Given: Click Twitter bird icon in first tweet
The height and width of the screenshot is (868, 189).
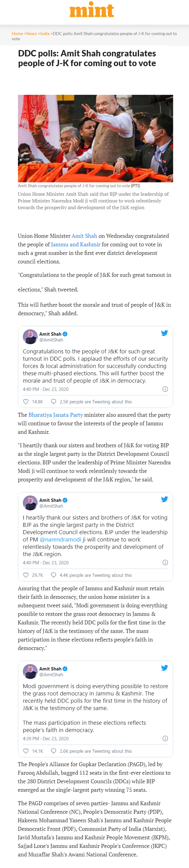Looking at the screenshot, I should pyautogui.click(x=164, y=333).
